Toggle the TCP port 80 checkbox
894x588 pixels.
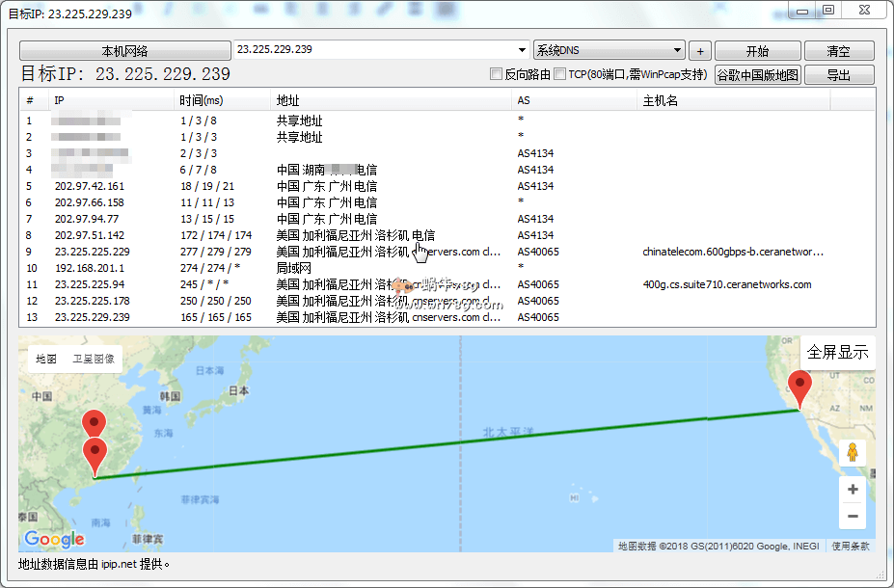560,74
